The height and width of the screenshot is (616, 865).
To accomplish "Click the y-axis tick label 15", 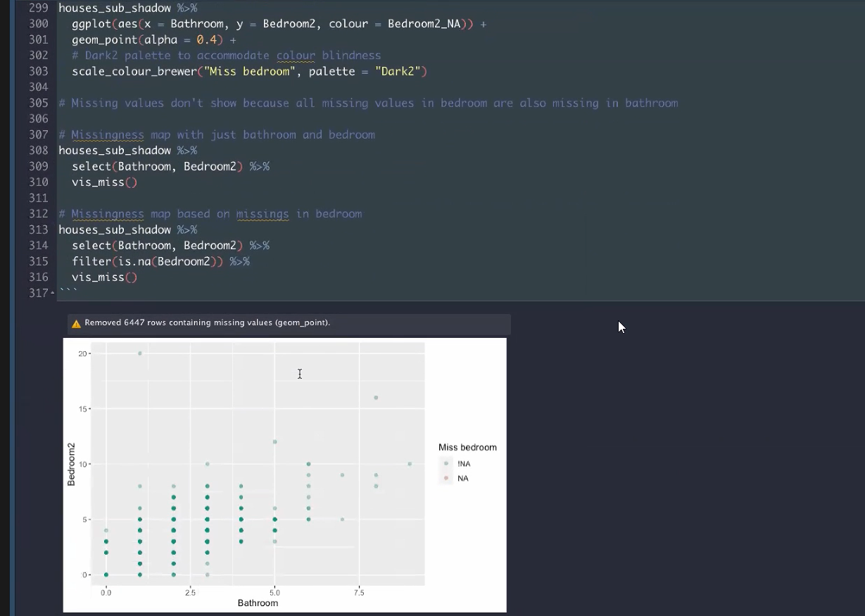I will pyautogui.click(x=83, y=409).
